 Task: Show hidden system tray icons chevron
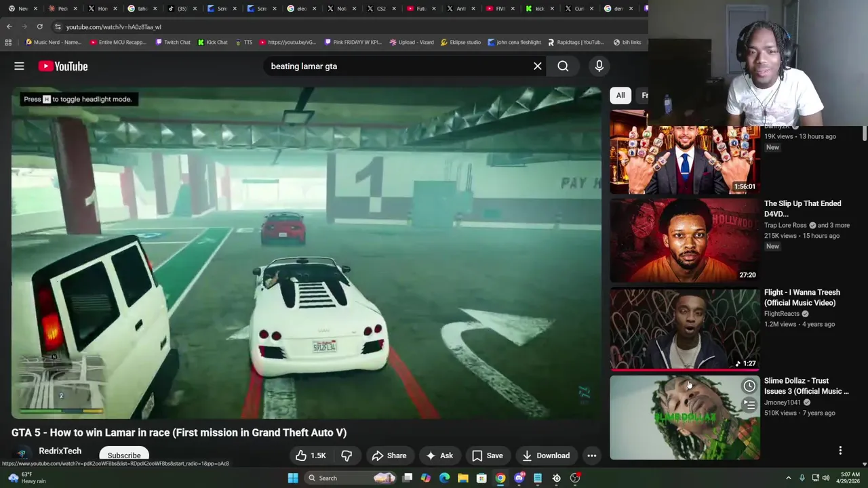click(x=788, y=478)
